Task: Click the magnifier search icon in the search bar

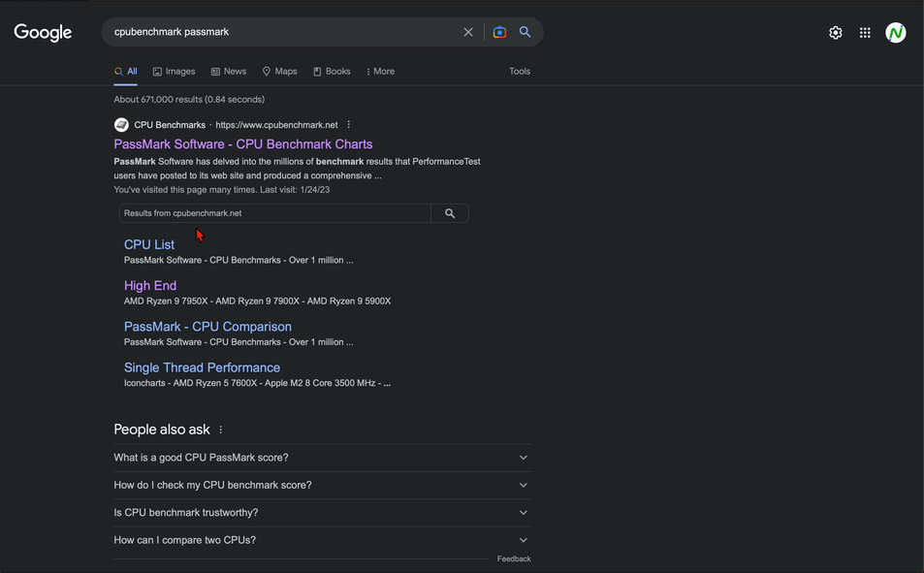Action: point(526,32)
